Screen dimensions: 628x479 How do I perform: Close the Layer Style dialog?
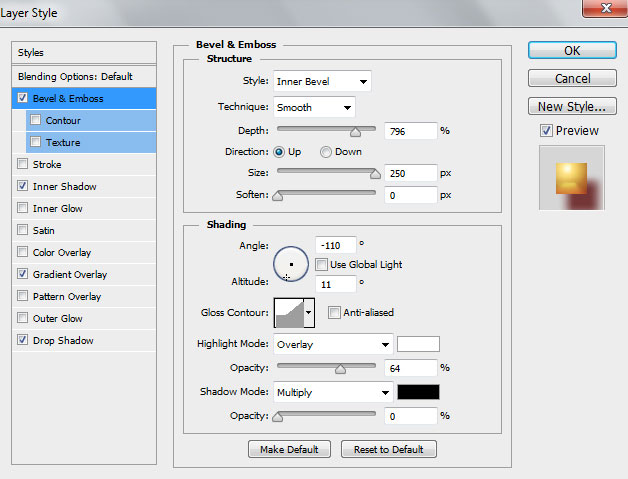[605, 8]
